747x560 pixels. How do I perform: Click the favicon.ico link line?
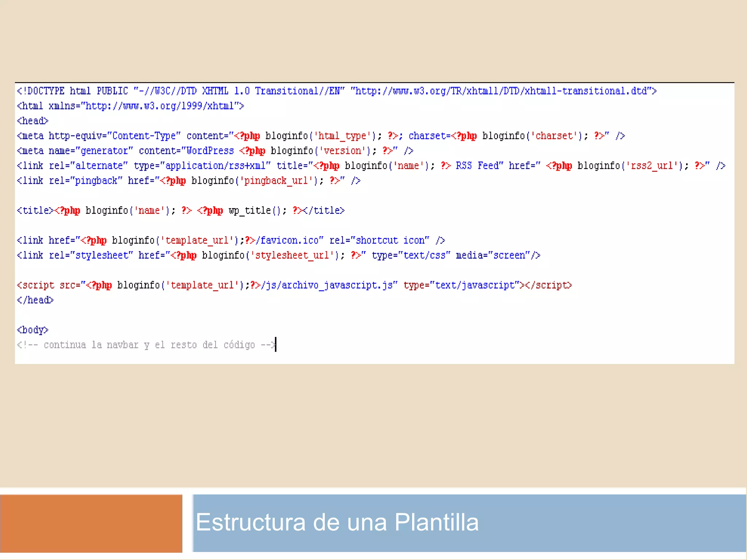231,240
